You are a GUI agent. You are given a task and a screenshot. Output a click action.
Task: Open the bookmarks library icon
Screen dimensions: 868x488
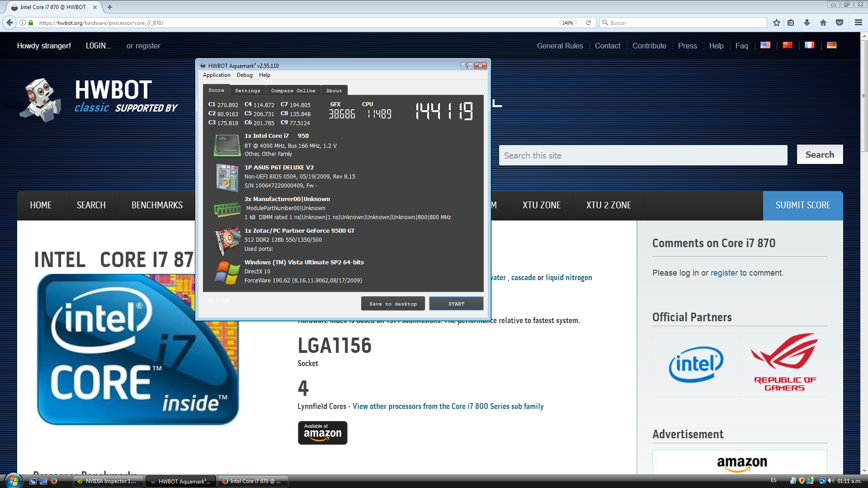click(791, 23)
